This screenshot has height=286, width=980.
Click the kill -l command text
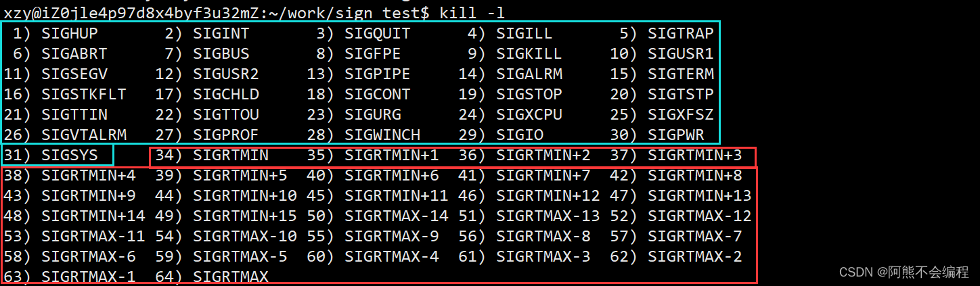coord(472,12)
